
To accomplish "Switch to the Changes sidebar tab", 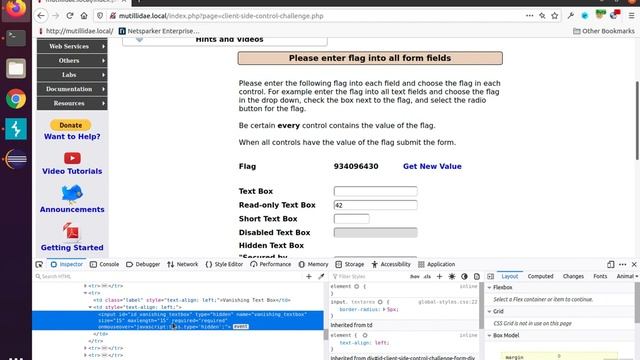I will pyautogui.click(x=573, y=276).
